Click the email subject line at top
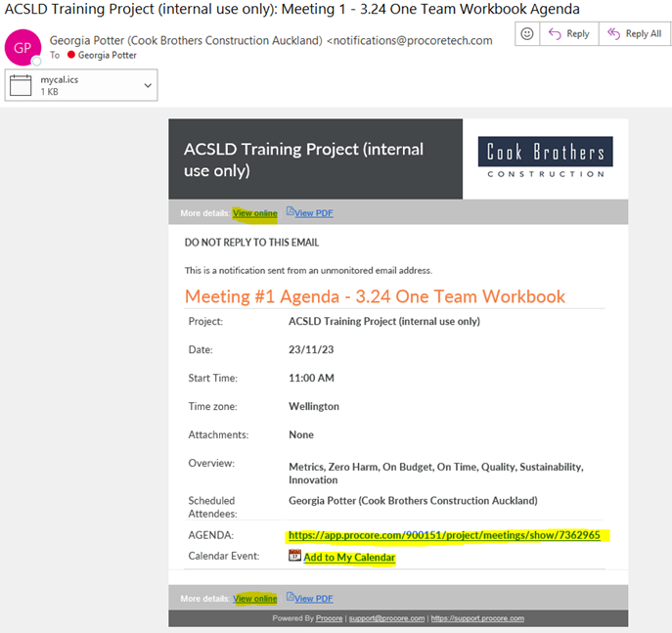672x633 pixels. [291, 9]
